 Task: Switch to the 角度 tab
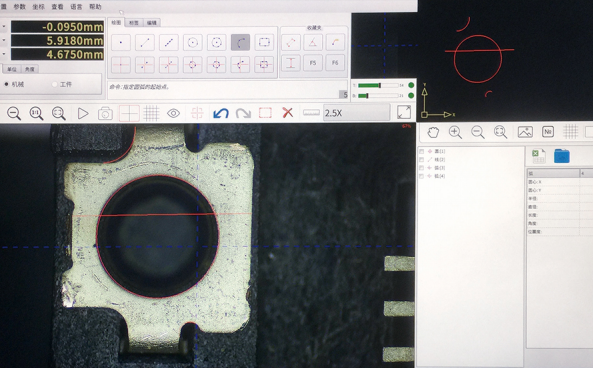pos(29,69)
